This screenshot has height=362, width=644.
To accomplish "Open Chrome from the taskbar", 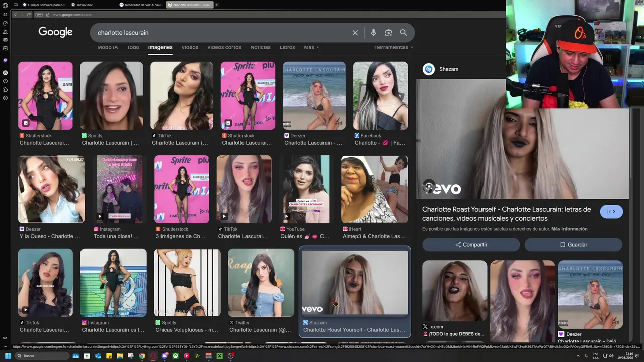I will click(142, 356).
